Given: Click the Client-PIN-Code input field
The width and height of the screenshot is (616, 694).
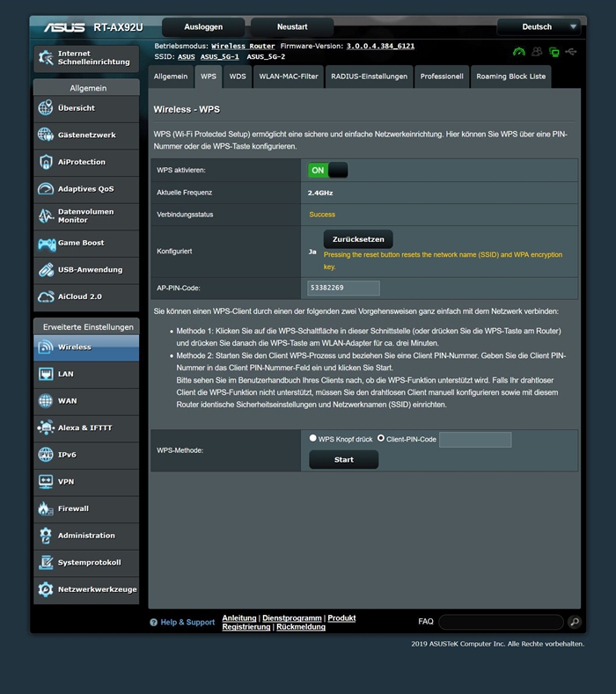Looking at the screenshot, I should pyautogui.click(x=475, y=440).
